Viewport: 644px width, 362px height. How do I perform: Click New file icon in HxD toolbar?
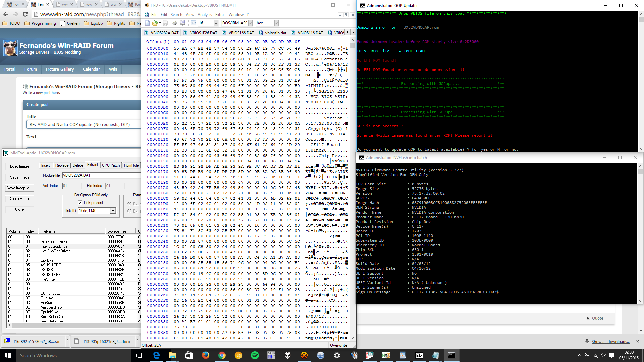(147, 23)
